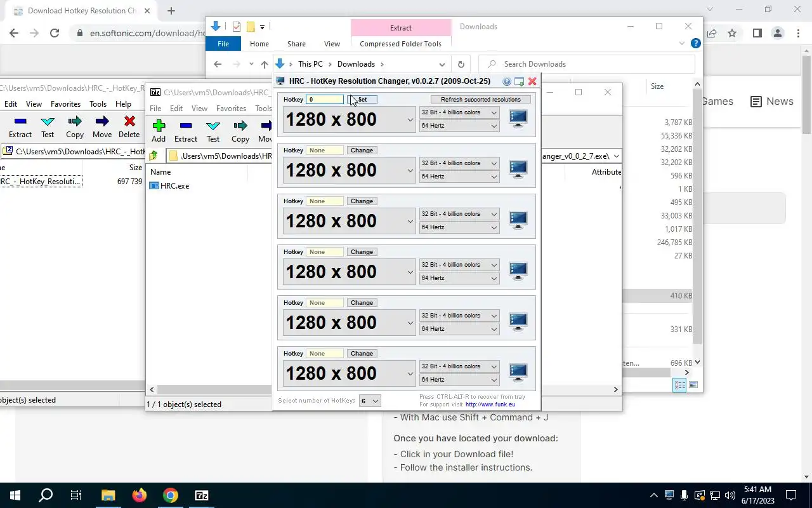Open 7-Zip from the taskbar
The height and width of the screenshot is (508, 812).
click(202, 495)
